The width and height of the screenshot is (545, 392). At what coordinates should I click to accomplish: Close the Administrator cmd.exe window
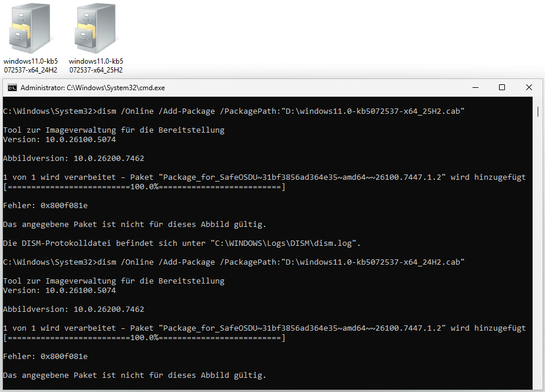[x=529, y=88]
